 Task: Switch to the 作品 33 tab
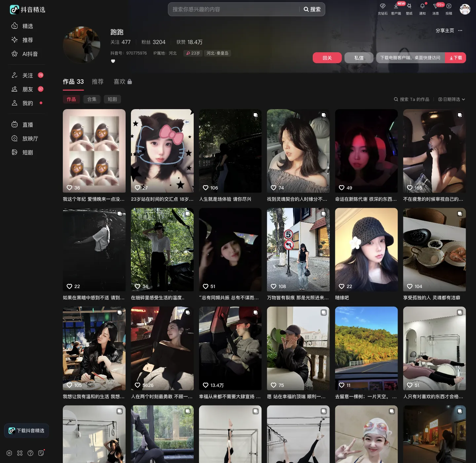click(73, 82)
